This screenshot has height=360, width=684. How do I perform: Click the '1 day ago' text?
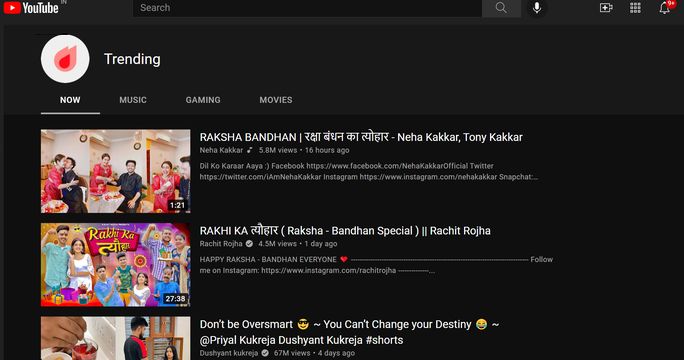[x=321, y=243]
